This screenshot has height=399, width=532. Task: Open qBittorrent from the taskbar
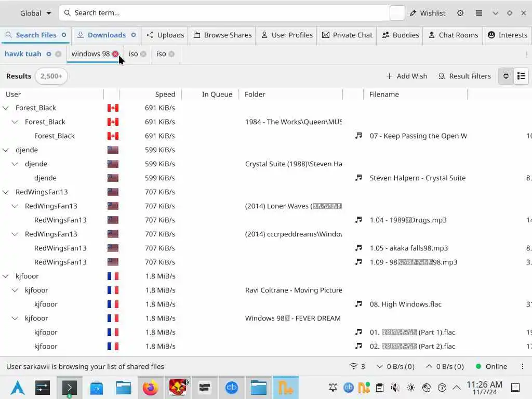[x=231, y=388]
